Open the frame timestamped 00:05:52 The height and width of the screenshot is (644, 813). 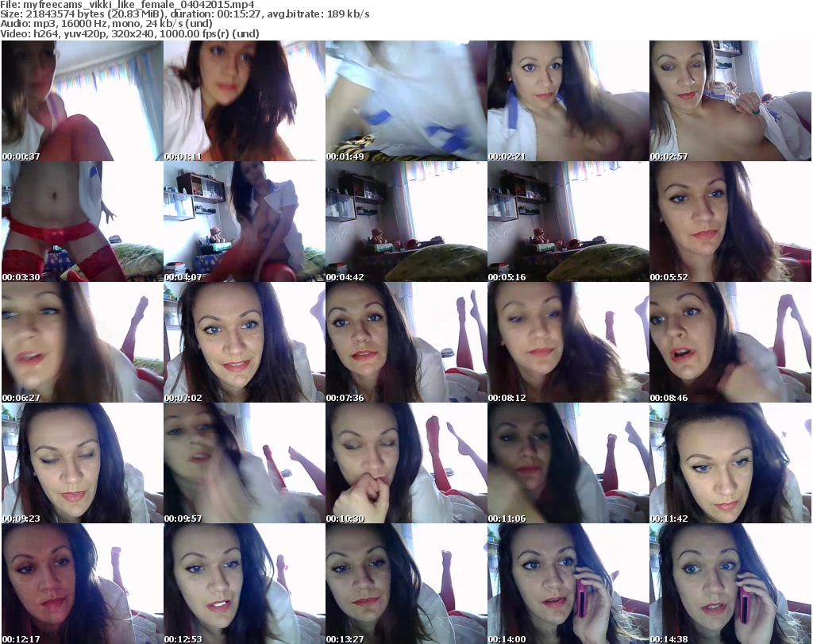[730, 222]
